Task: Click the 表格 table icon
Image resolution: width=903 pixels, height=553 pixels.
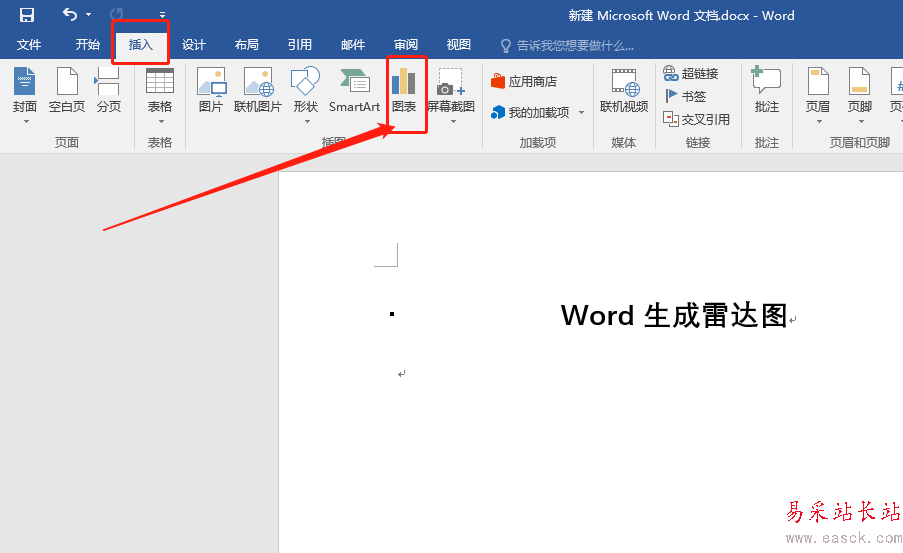Action: (x=160, y=81)
